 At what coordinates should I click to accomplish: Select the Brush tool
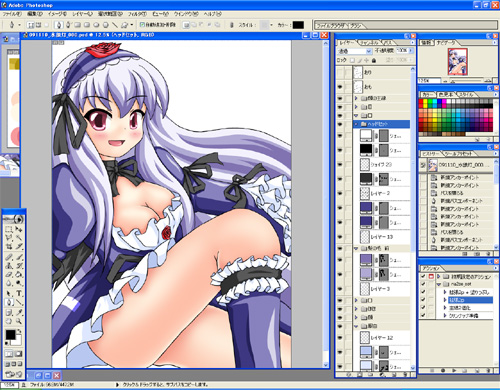click(19, 257)
